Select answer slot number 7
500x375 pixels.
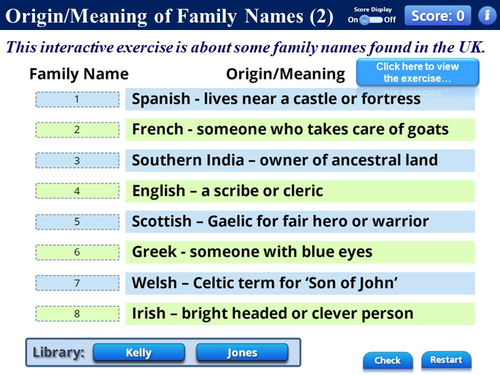[x=77, y=283]
